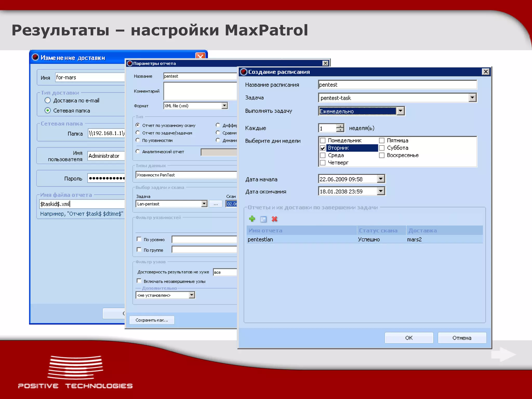Viewport: 532px width, 399px height.
Task: Click the Пароль password field
Action: (x=106, y=178)
